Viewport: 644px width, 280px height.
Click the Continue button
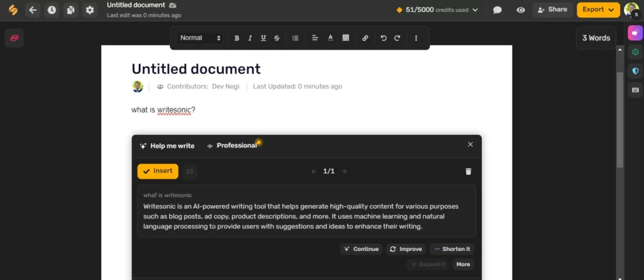[x=361, y=249]
